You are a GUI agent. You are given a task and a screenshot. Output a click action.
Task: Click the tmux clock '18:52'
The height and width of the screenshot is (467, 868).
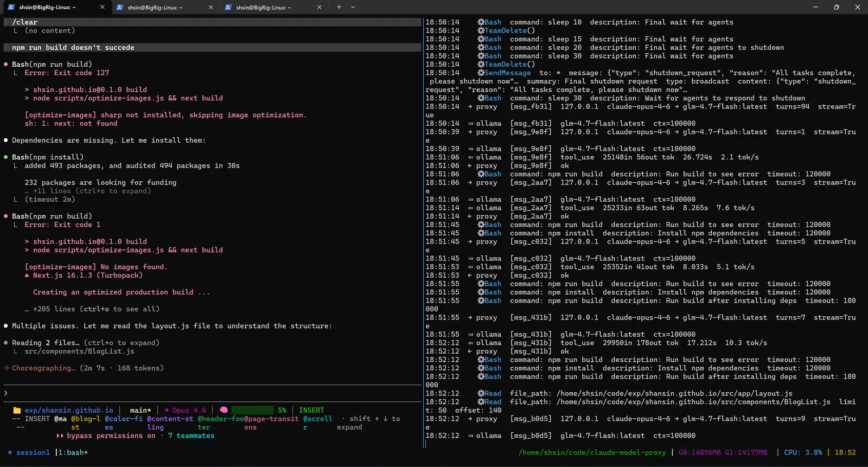tap(845, 452)
